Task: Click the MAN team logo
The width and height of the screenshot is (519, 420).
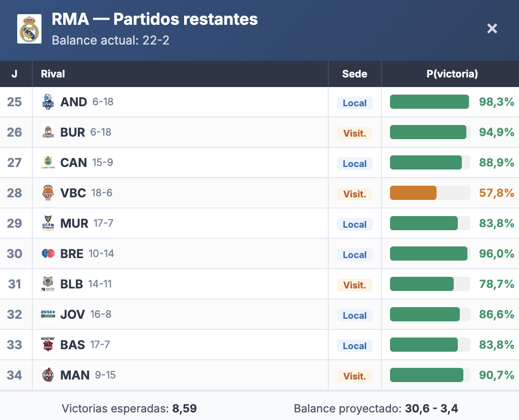Action: pyautogui.click(x=48, y=375)
